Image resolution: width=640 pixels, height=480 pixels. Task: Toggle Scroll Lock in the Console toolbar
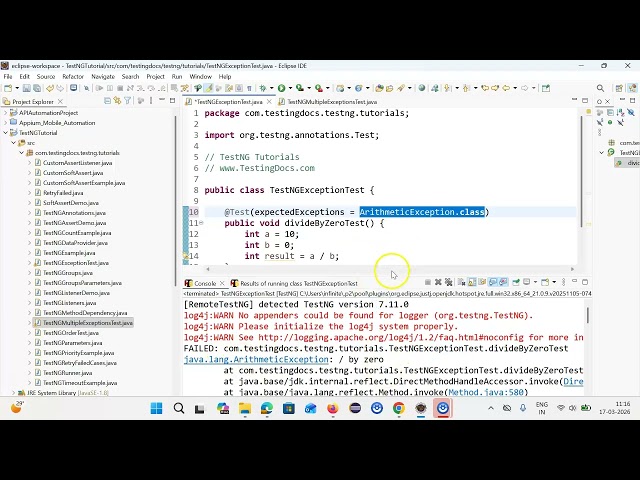coord(472,282)
